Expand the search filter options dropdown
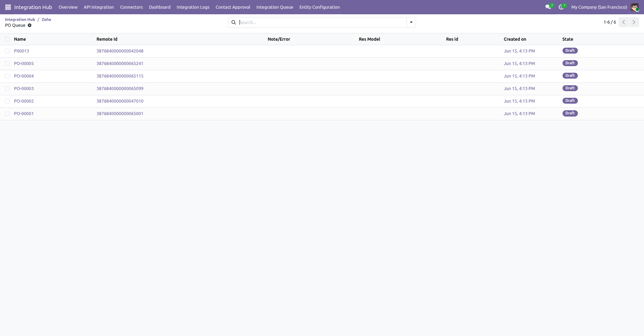The image size is (644, 336). [411, 23]
